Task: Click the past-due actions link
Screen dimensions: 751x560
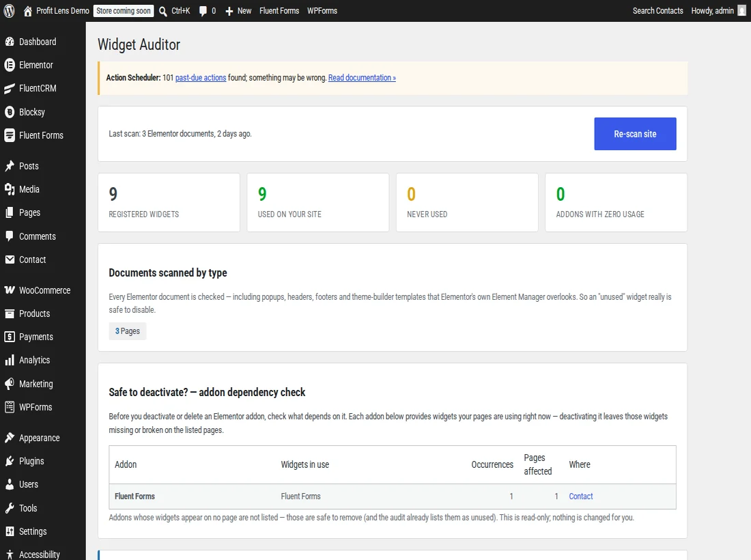Action: pyautogui.click(x=201, y=78)
